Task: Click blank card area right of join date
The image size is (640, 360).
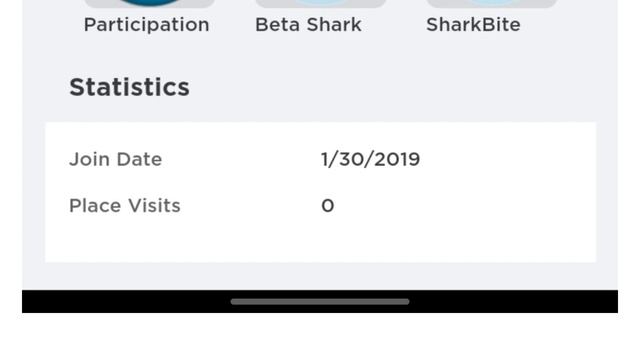Action: pos(508,159)
